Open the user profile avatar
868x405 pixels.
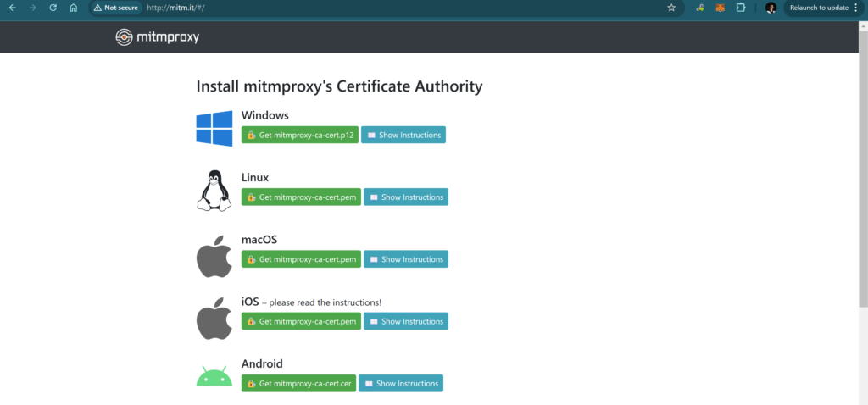tap(771, 8)
